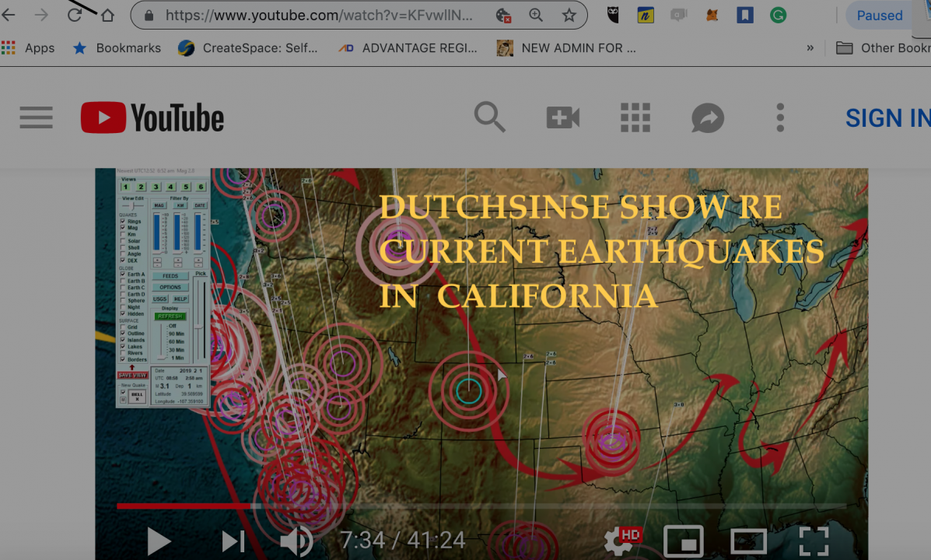Seek using the red video progress bar
Screen dimensions: 931x560
coord(481,506)
